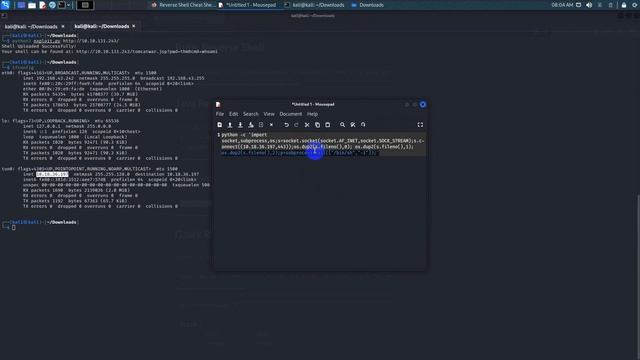Click the highlighted IP address in terminal

click(x=52, y=174)
